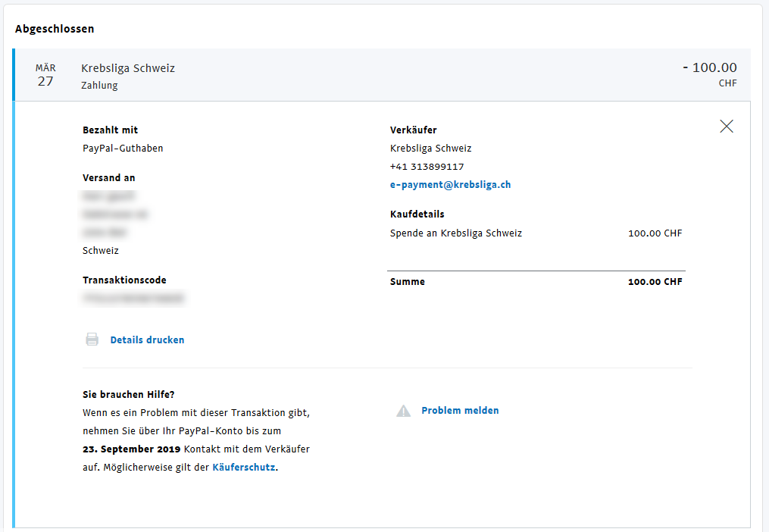Image resolution: width=769 pixels, height=532 pixels.
Task: Click the warning triangle icon
Action: pyautogui.click(x=403, y=411)
